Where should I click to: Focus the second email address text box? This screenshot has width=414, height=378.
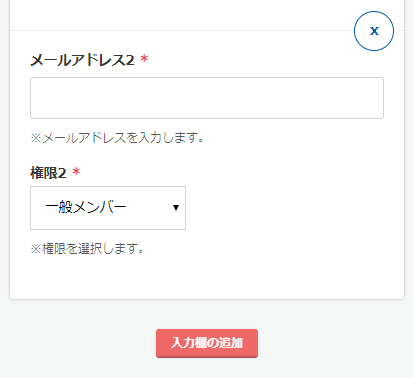[207, 98]
